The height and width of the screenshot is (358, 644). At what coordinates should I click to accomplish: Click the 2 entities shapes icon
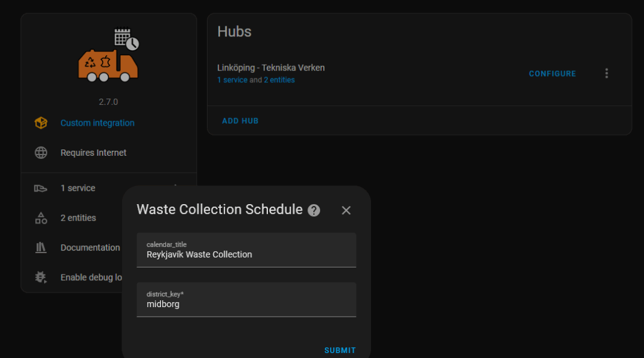41,218
